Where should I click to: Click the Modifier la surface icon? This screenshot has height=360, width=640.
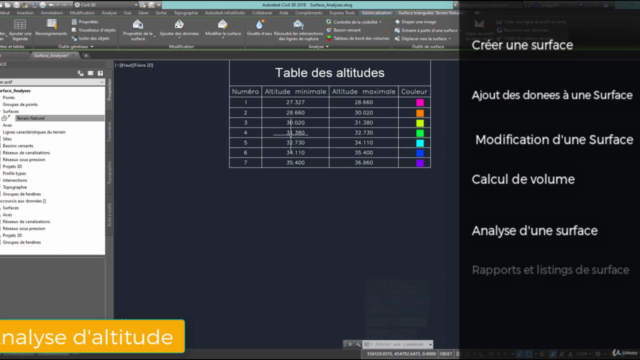coord(223,25)
